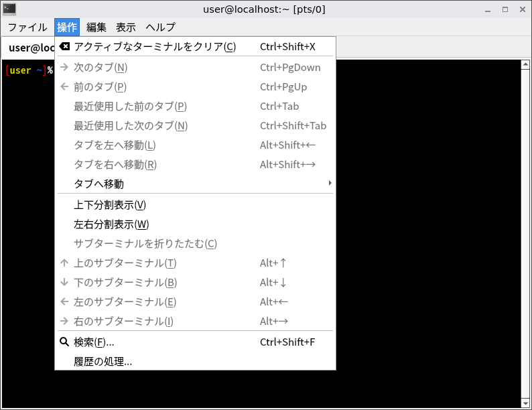The image size is (532, 410).
Task: Open the 表示 menu
Action: pyautogui.click(x=126, y=27)
